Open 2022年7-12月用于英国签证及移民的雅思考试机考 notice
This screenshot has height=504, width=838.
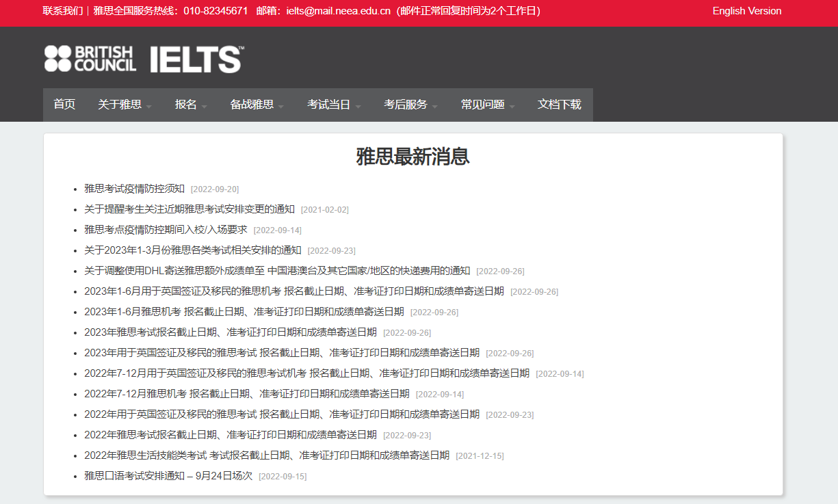[x=306, y=373]
